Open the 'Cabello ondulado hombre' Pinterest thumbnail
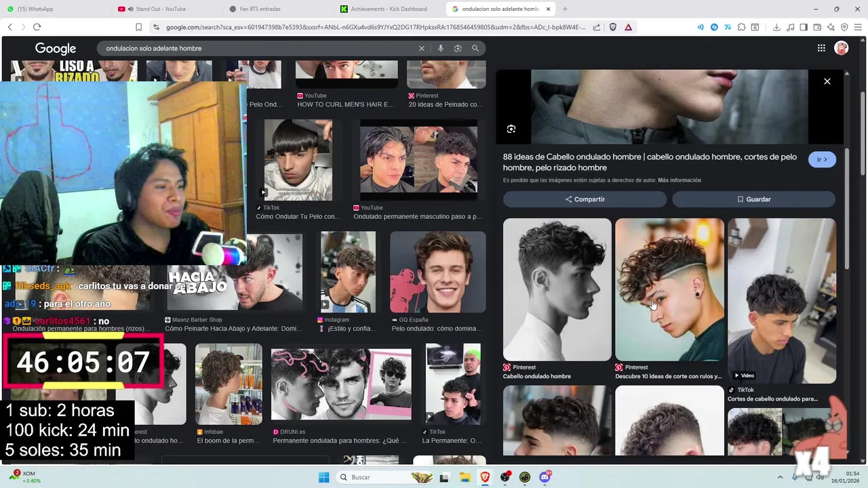This screenshot has height=488, width=868. point(557,289)
